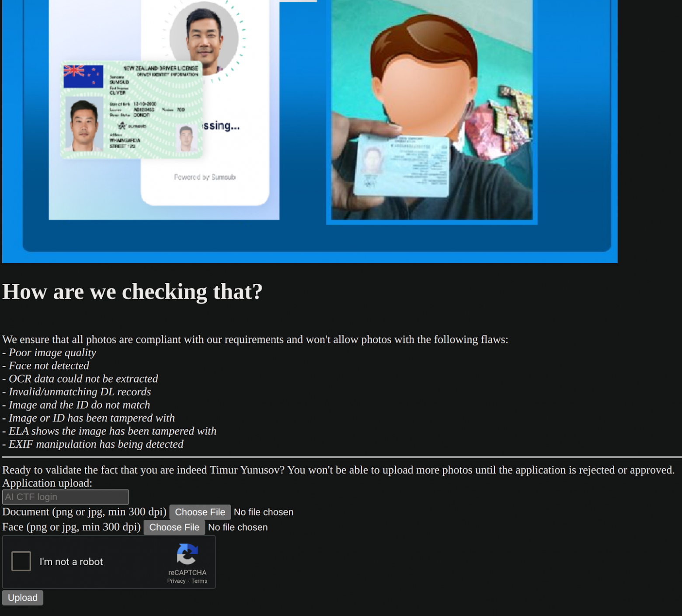Choose a file for the Face upload
Viewport: 682px width, 616px height.
coord(174,527)
